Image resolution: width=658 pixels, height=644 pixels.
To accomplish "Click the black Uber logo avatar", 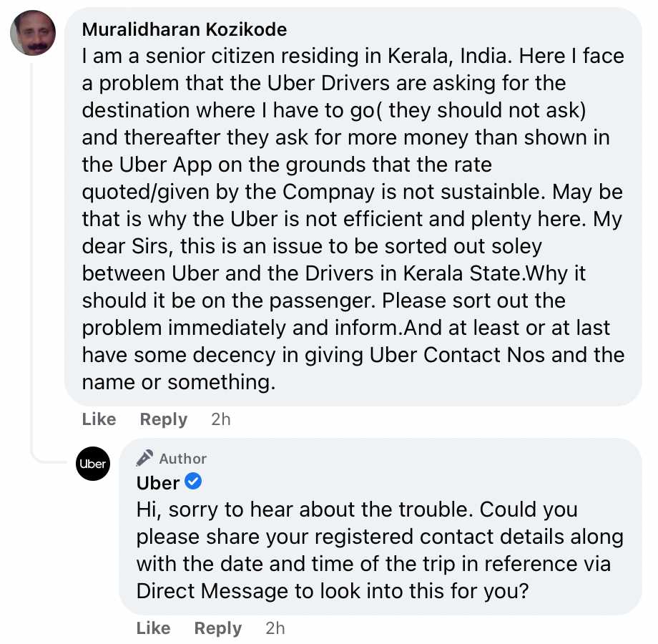I will 92,464.
